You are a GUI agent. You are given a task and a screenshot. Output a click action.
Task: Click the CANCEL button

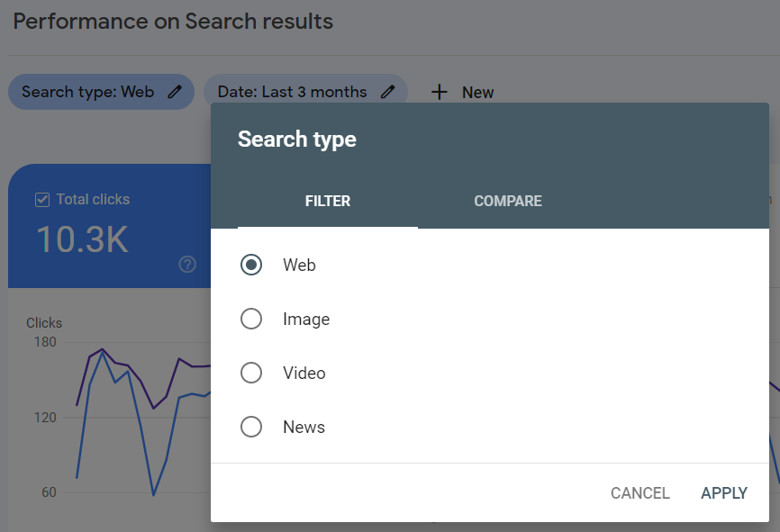pos(639,492)
